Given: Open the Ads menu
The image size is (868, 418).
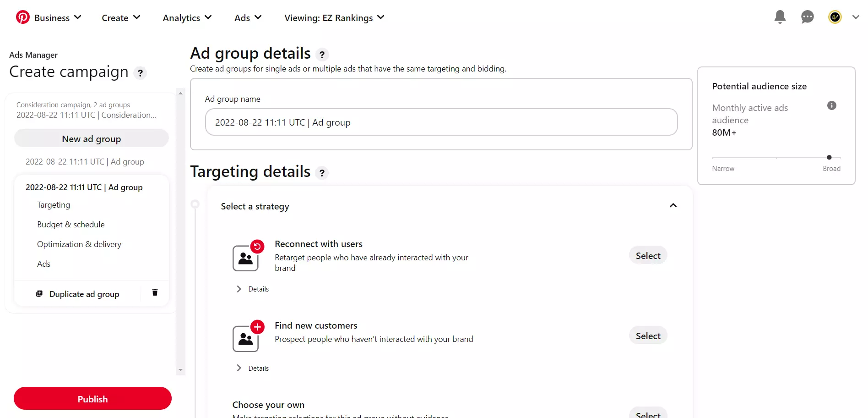Looking at the screenshot, I should pyautogui.click(x=247, y=18).
